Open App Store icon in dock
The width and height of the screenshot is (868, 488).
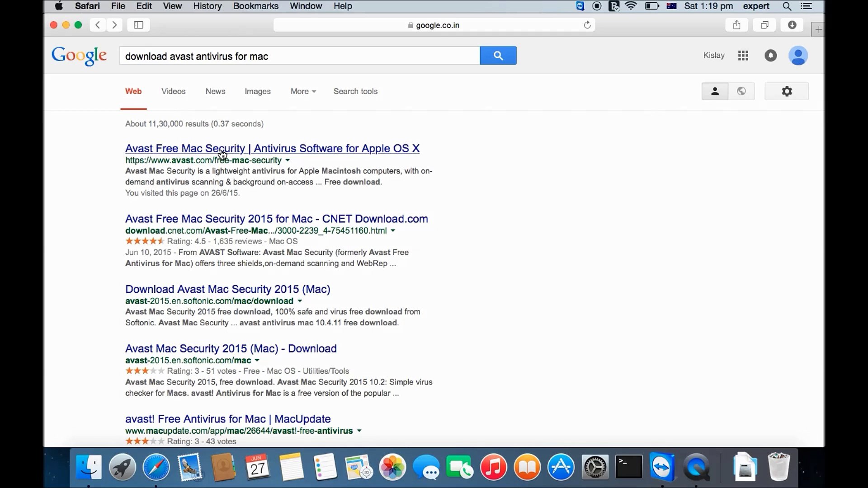coord(561,467)
